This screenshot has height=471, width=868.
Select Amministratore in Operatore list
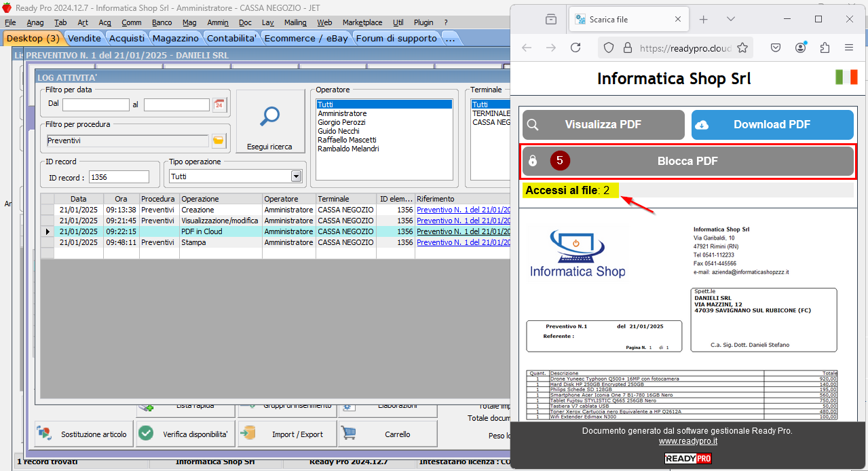pyautogui.click(x=343, y=113)
